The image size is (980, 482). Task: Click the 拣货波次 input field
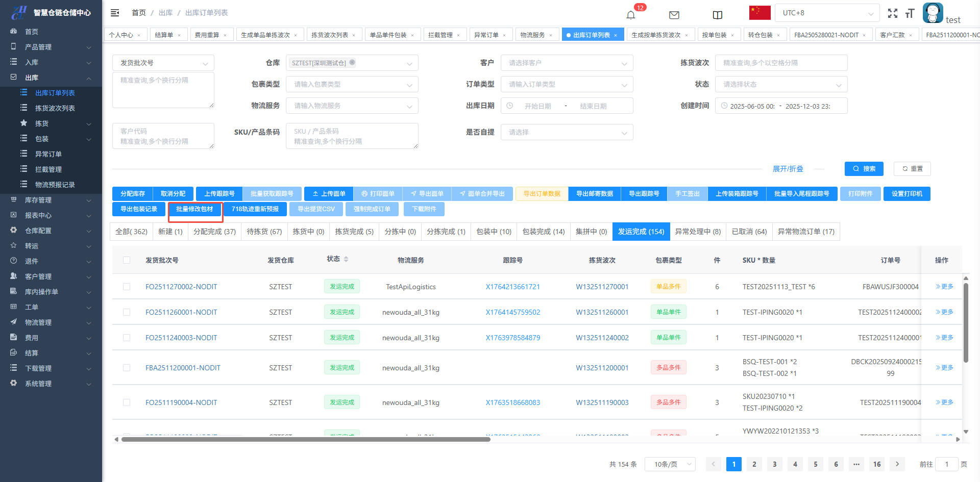(781, 63)
